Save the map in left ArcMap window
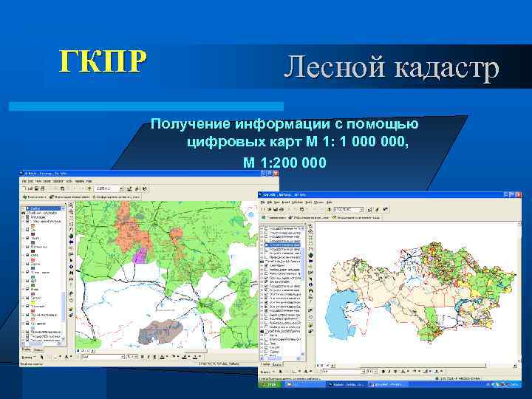532x399 pixels. [x=36, y=188]
